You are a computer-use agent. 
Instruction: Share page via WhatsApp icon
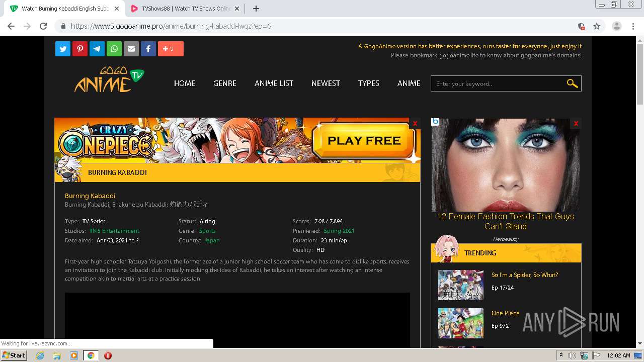click(114, 49)
